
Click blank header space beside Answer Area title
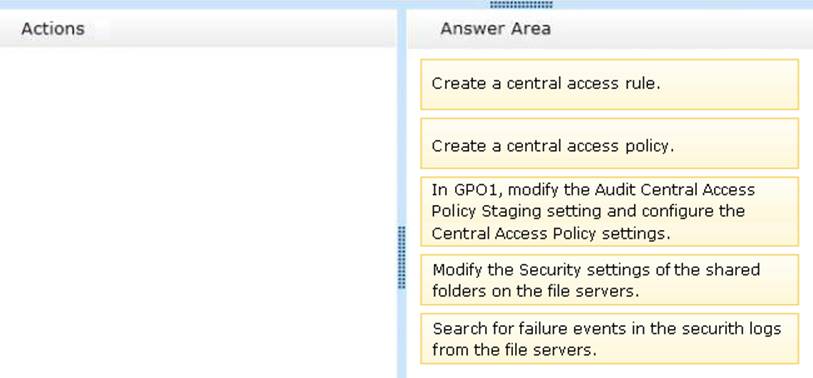679,29
